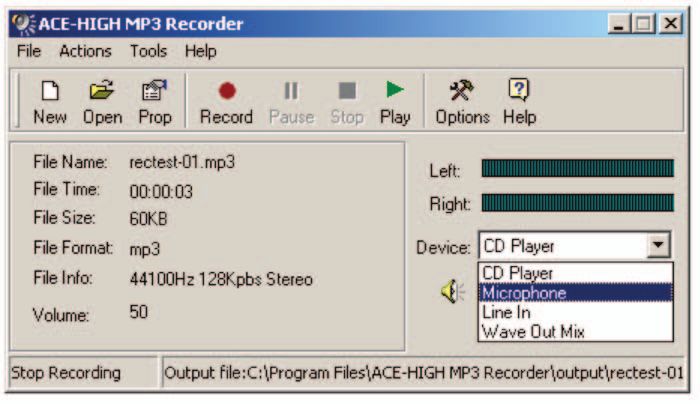
Task: Minimize the ACE-HIGH MP3 Recorder window
Action: point(619,23)
